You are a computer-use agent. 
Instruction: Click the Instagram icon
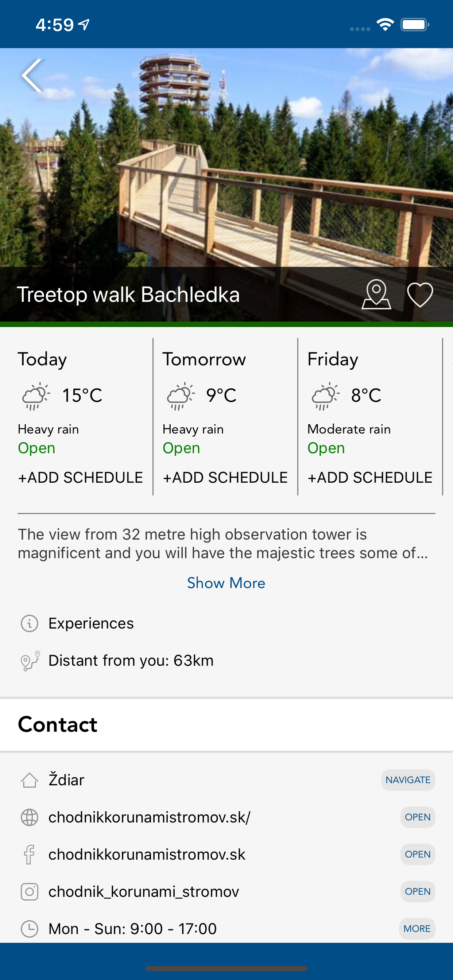point(29,892)
